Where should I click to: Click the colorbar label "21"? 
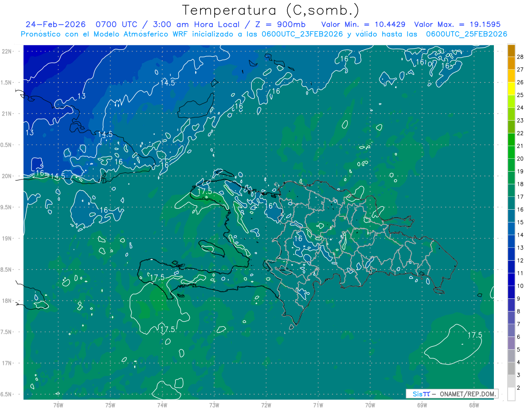pos(520,146)
